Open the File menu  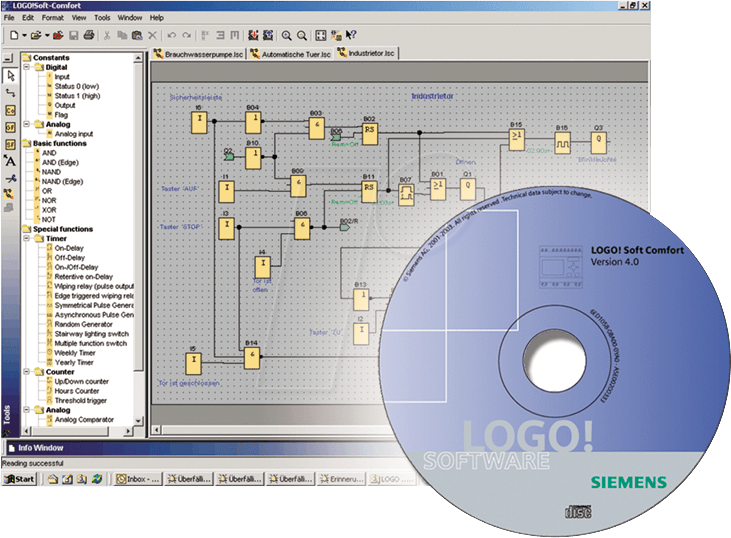click(x=9, y=18)
